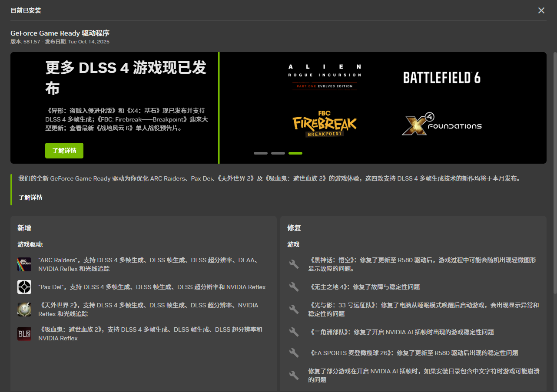The height and width of the screenshot is (392, 557).
Task: Click the "ARC Raiders" DLSS 4 description text
Action: pos(149,264)
